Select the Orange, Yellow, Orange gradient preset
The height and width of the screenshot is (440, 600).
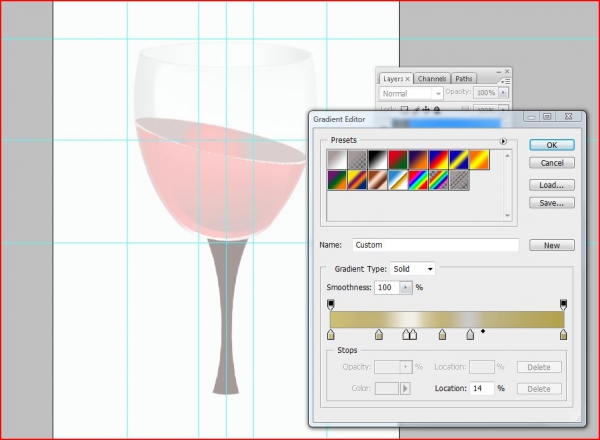pyautogui.click(x=479, y=160)
